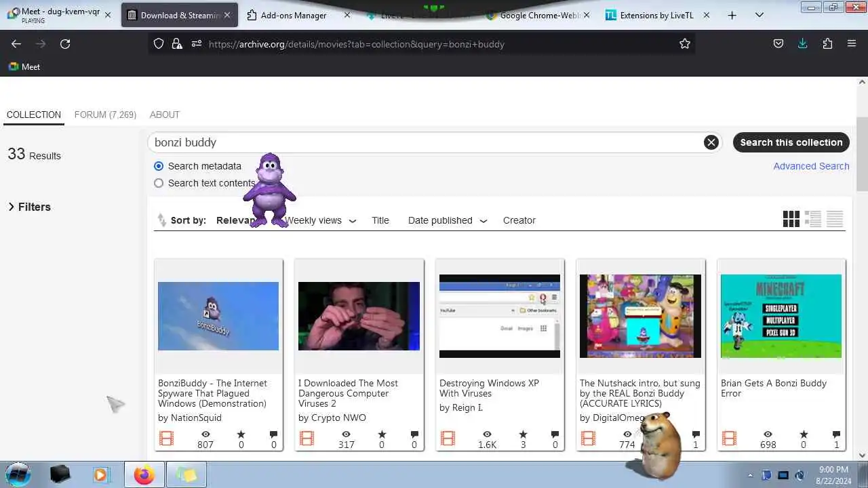868x488 pixels.
Task: Switch to Google Chrome-Web tab
Action: click(540, 15)
